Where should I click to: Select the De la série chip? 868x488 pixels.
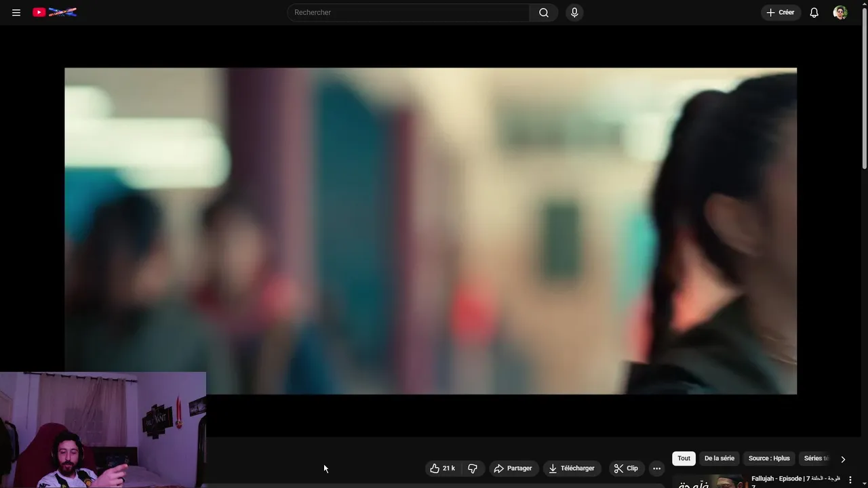(x=719, y=458)
